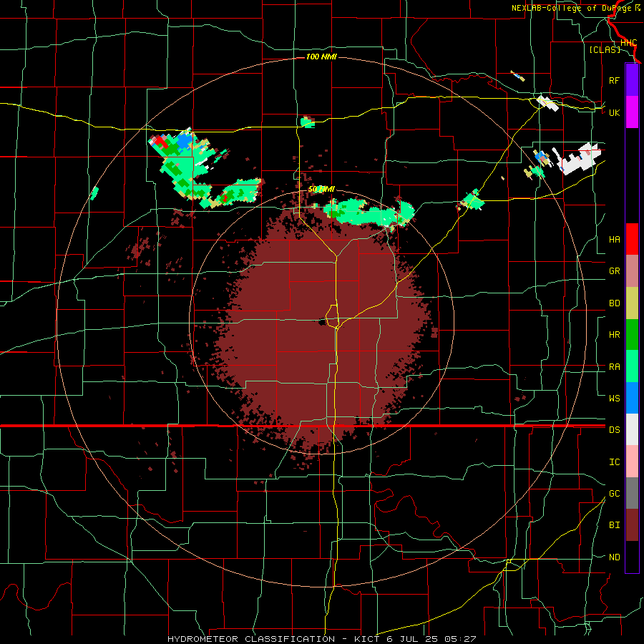
Task: Click the 'ND' legend label
Action: point(614,557)
